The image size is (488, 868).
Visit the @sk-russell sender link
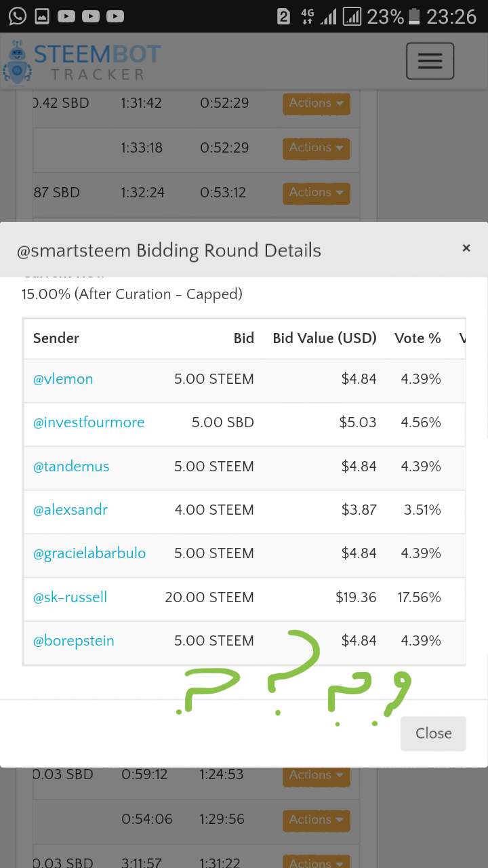(x=70, y=597)
